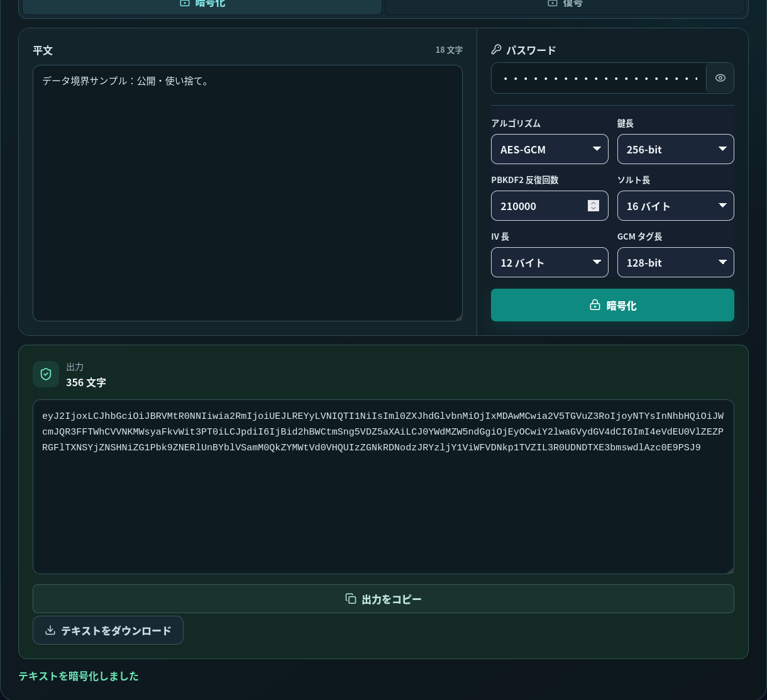Click the key icon beside パスワード
This screenshot has height=700, width=767.
pos(497,50)
